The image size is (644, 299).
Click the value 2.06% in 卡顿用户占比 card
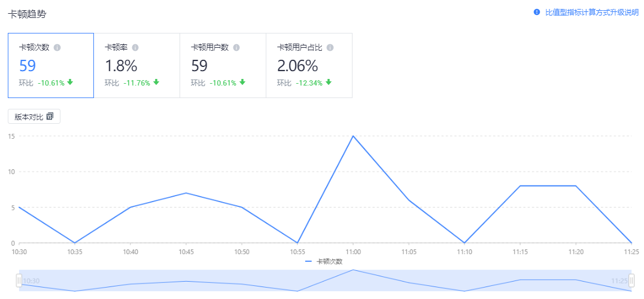(x=297, y=66)
